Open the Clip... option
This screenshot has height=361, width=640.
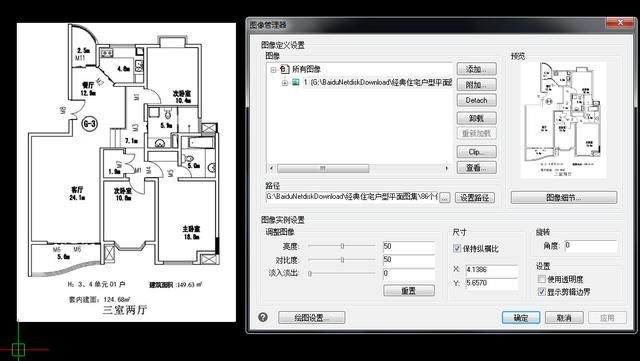tap(476, 152)
